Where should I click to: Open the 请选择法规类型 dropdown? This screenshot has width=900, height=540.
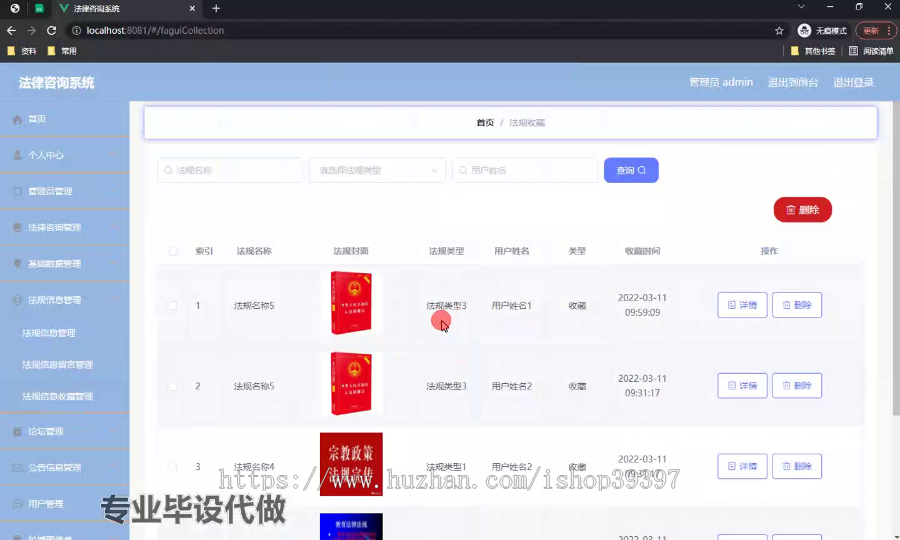click(x=377, y=170)
